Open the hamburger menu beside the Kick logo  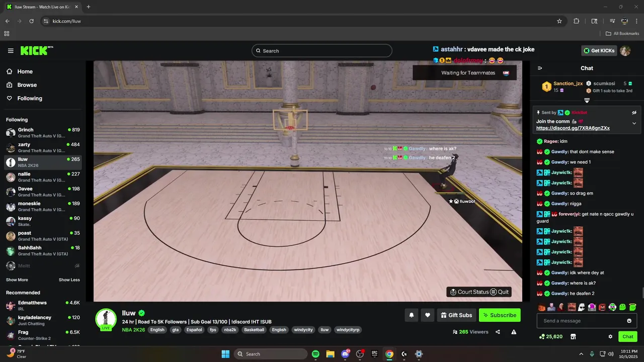[x=11, y=51]
